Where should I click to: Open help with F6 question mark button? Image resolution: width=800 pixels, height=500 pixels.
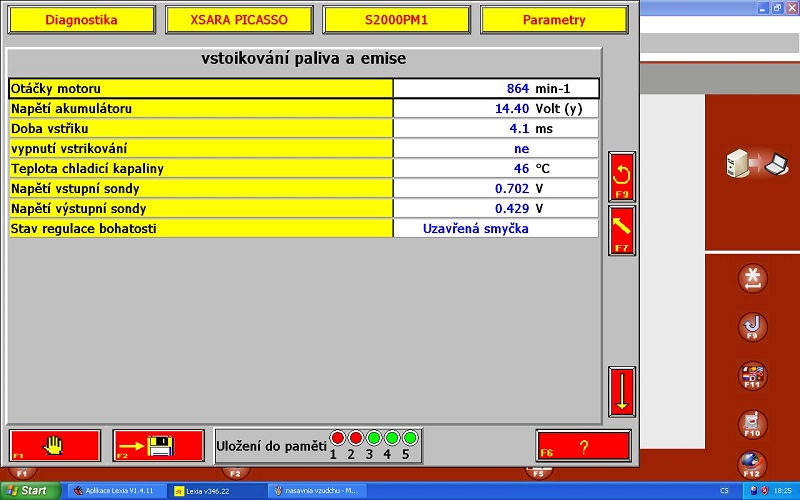click(x=583, y=445)
